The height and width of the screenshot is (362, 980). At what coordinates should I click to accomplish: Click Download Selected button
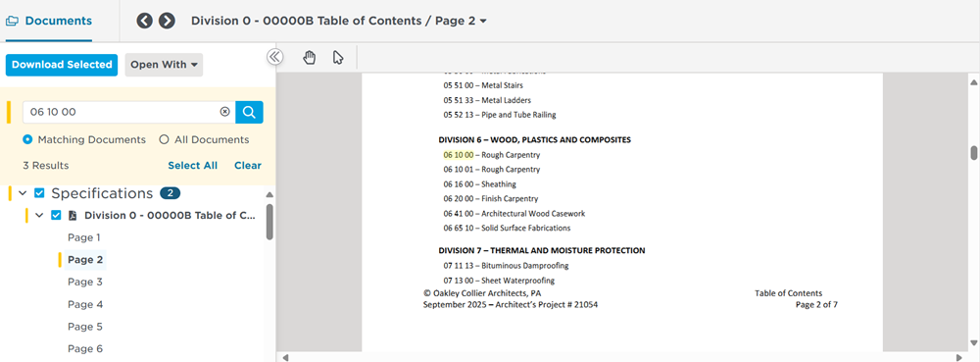[x=61, y=65]
